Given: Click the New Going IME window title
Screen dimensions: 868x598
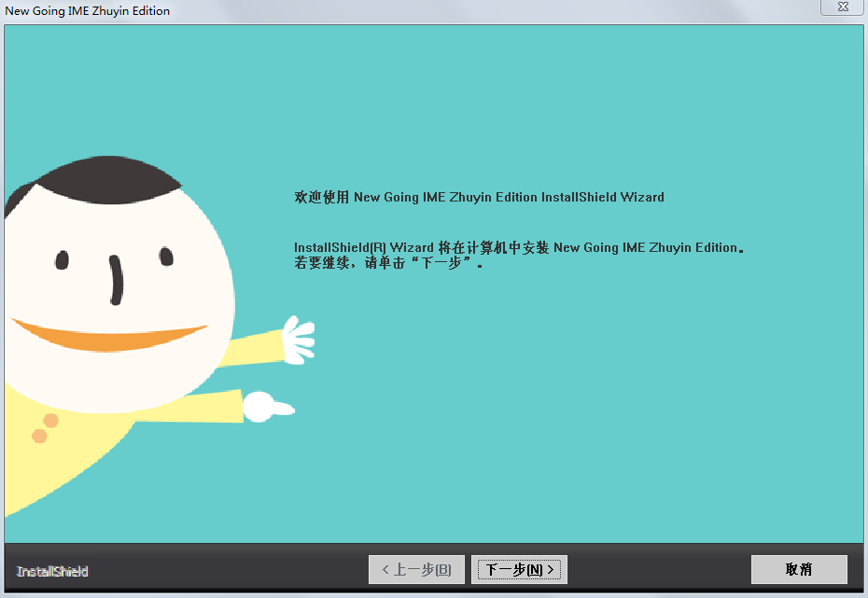Looking at the screenshot, I should pyautogui.click(x=87, y=10).
